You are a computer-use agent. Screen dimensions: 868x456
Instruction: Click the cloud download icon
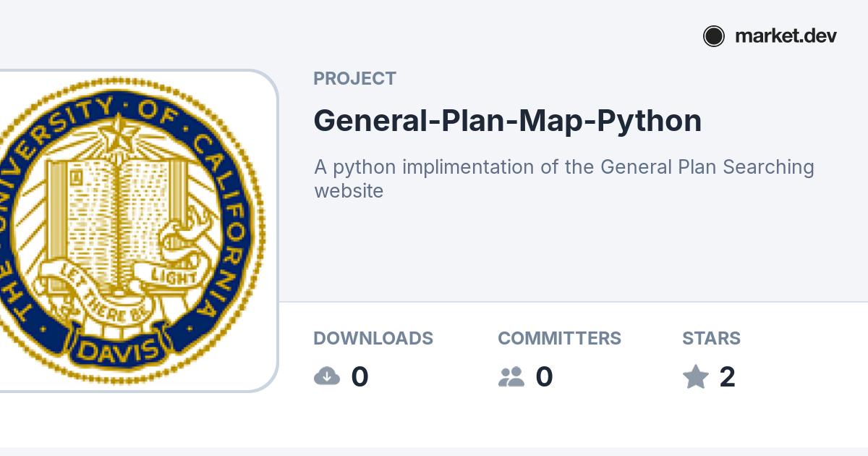click(x=327, y=376)
